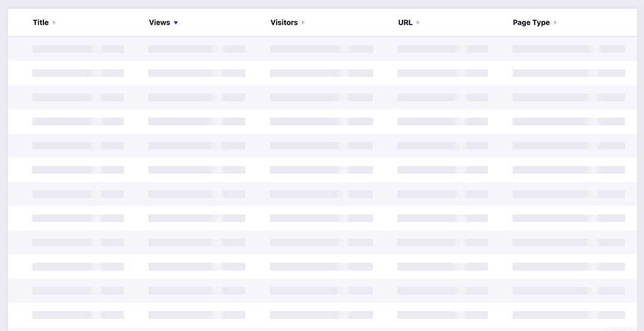Click first row's Visitors loading placeholder
The height and width of the screenshot is (331, 644).
(321, 49)
